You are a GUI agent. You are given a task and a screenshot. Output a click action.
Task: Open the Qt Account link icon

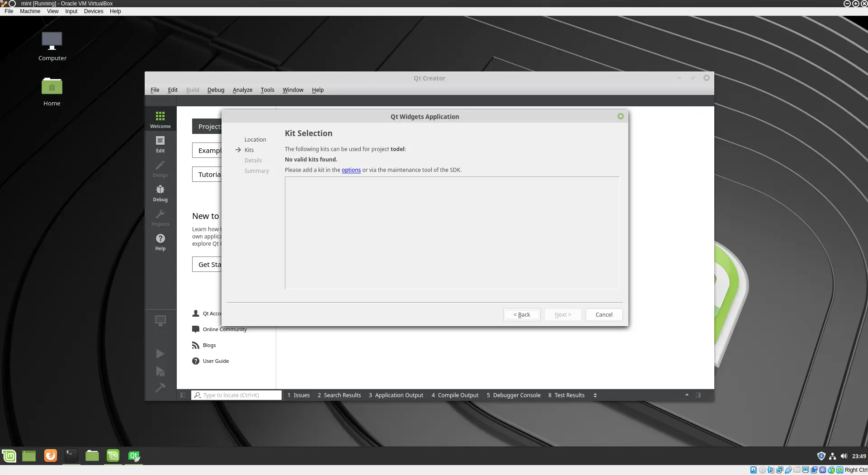point(196,313)
